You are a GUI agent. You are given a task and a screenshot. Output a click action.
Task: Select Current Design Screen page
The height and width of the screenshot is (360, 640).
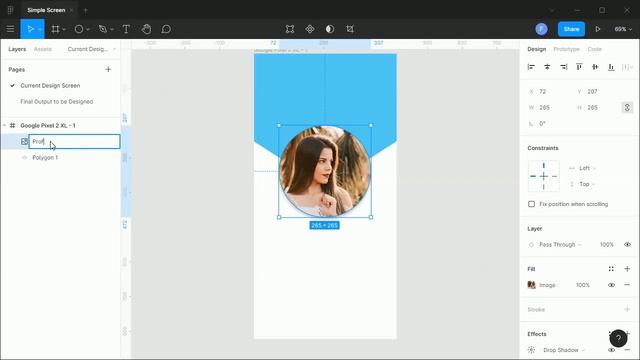(50, 85)
